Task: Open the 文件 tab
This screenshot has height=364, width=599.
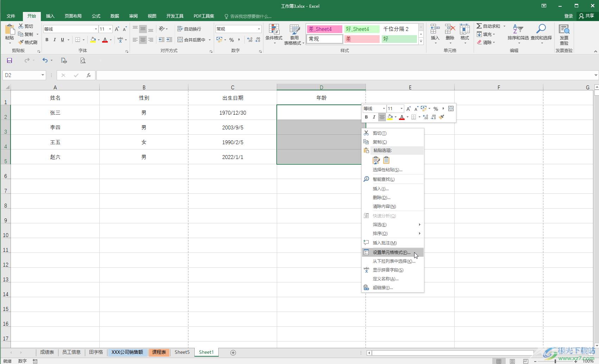Action: [x=11, y=16]
